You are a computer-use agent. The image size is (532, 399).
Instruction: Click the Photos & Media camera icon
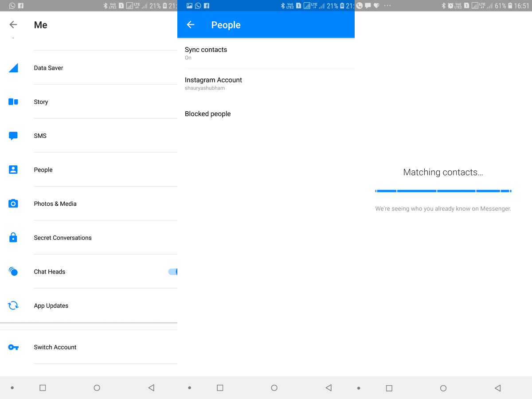point(13,203)
